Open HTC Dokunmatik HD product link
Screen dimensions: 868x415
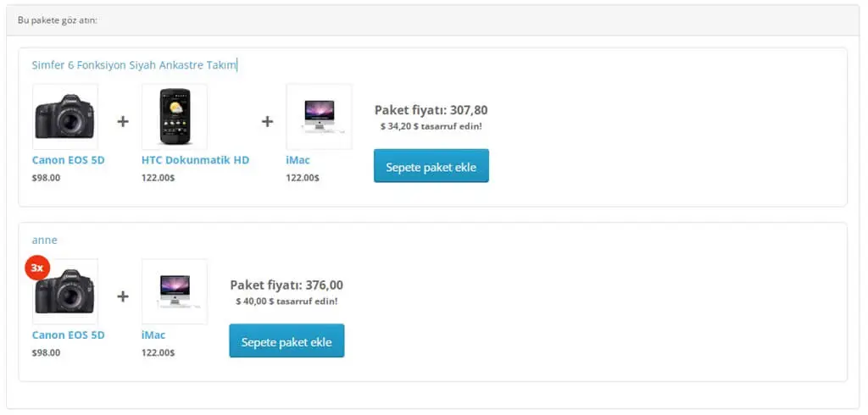(x=196, y=160)
